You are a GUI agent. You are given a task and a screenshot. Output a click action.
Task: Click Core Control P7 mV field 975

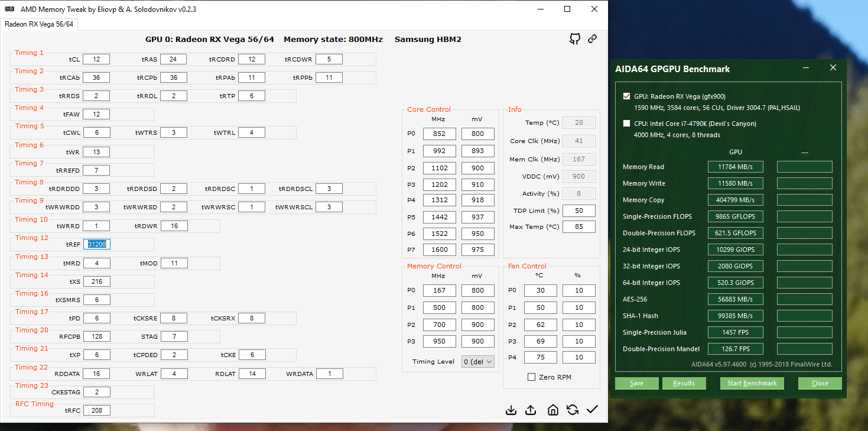click(x=477, y=249)
